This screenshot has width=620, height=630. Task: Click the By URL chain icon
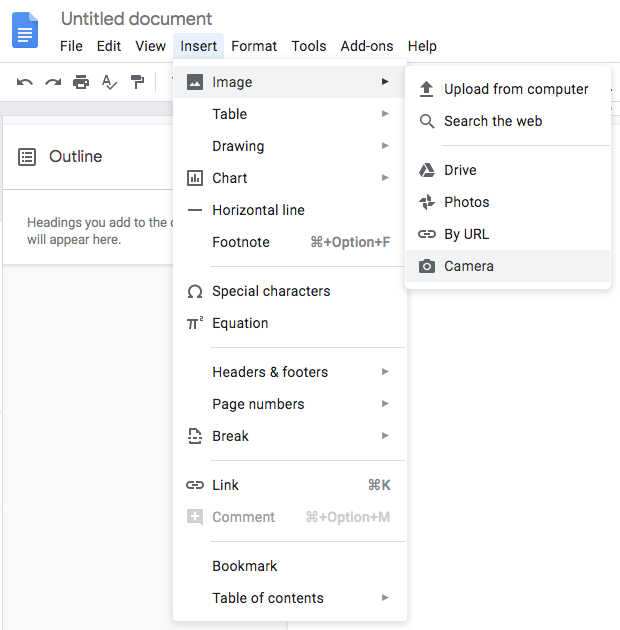(427, 234)
